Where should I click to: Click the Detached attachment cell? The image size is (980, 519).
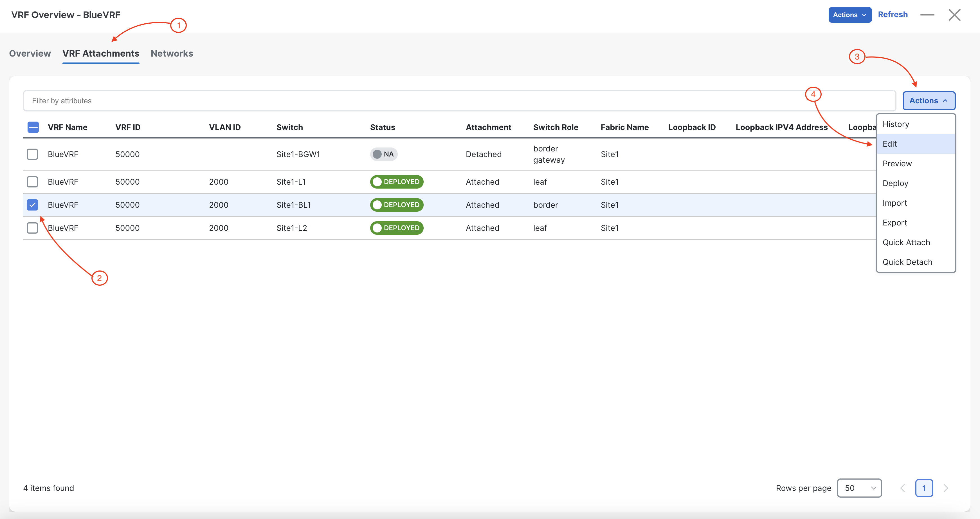click(x=484, y=154)
